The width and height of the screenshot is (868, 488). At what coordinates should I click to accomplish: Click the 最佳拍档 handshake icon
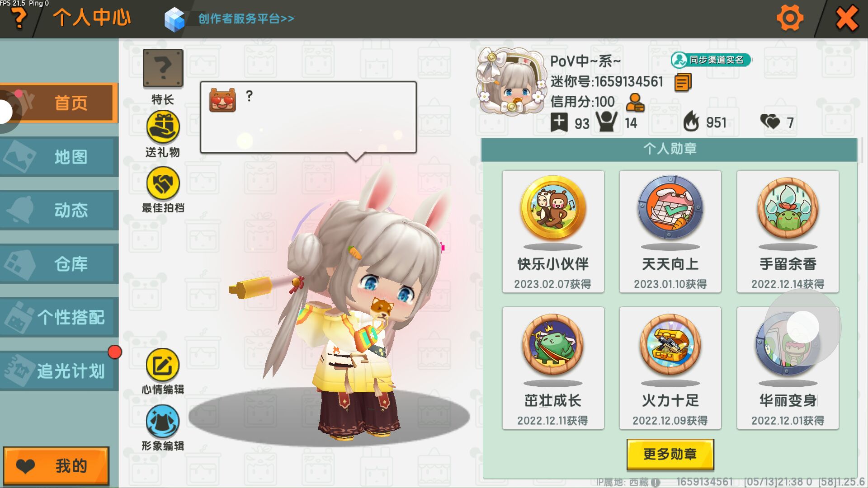click(x=163, y=183)
